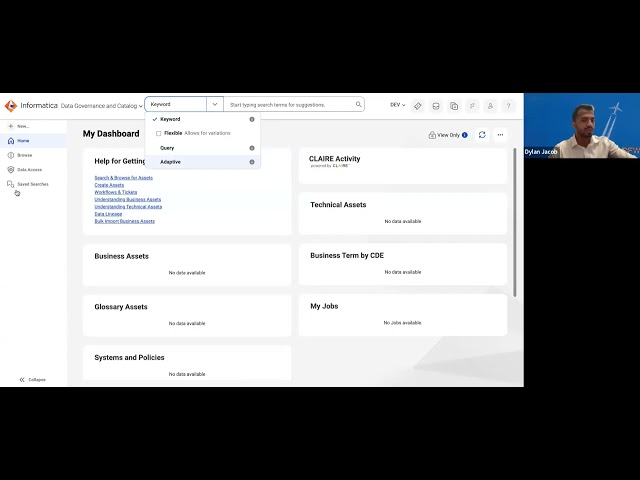Toggle the search type dropdown arrow
640x480 pixels.
coord(215,104)
